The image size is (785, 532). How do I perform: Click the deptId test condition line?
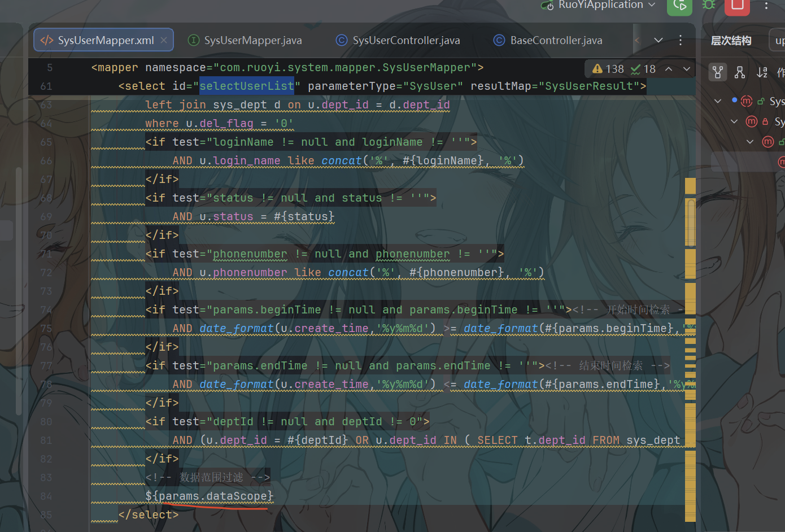point(287,421)
